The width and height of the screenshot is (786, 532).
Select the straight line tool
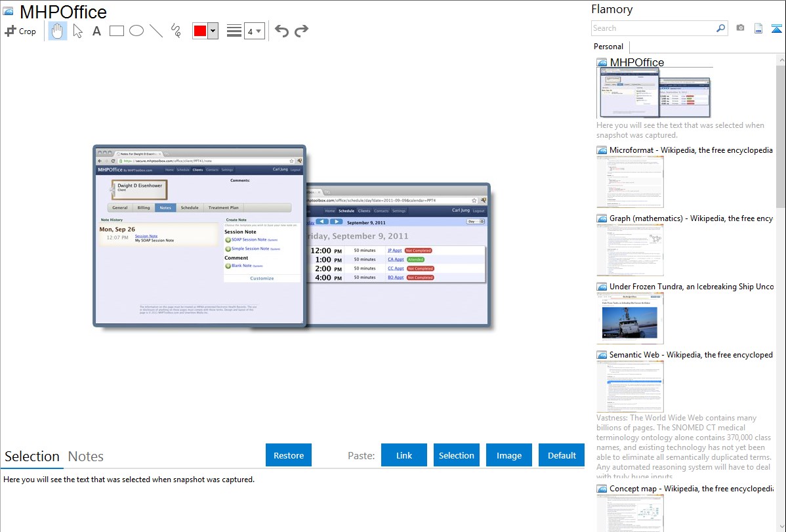point(156,31)
